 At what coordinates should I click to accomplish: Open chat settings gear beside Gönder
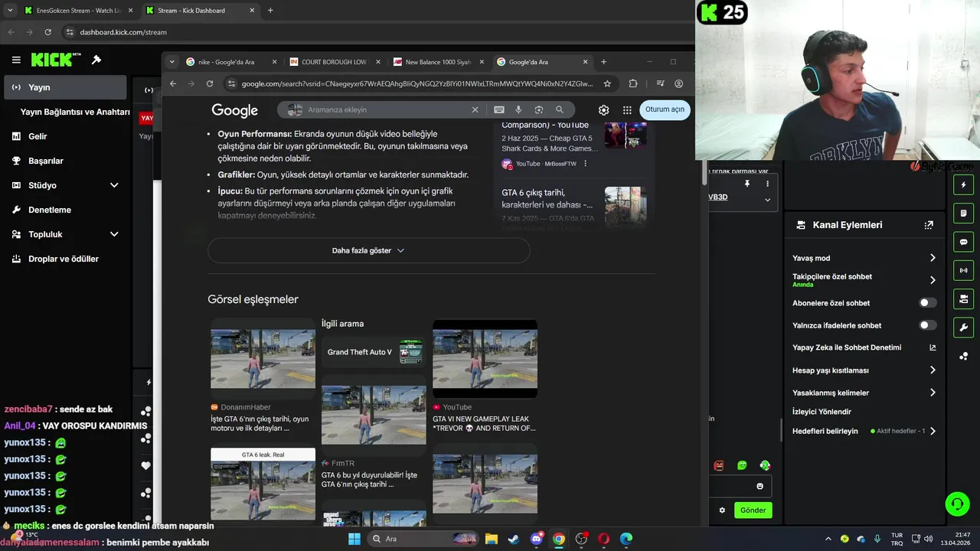coord(722,510)
